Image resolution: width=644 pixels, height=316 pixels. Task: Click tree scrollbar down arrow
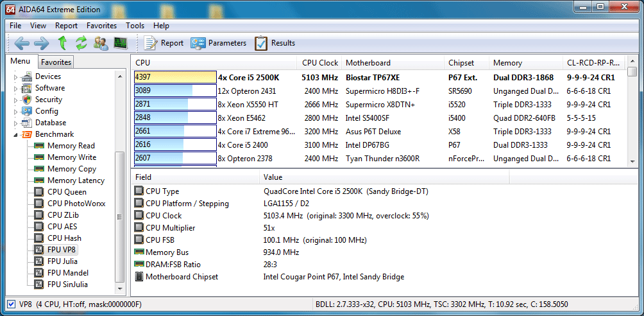[119, 289]
